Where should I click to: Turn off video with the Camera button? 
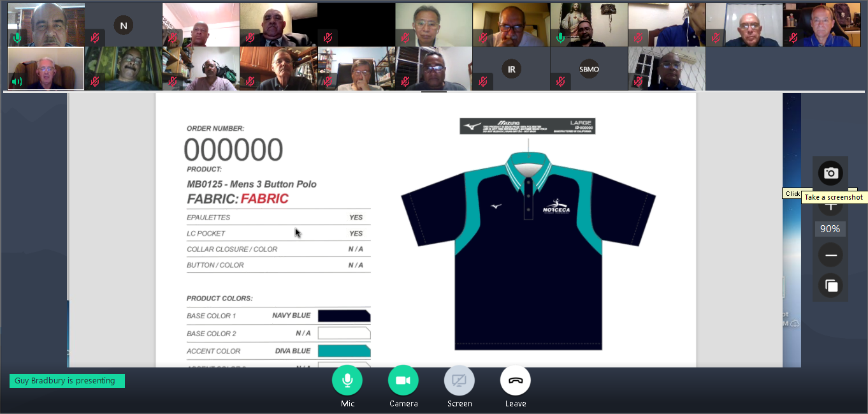[x=403, y=380]
